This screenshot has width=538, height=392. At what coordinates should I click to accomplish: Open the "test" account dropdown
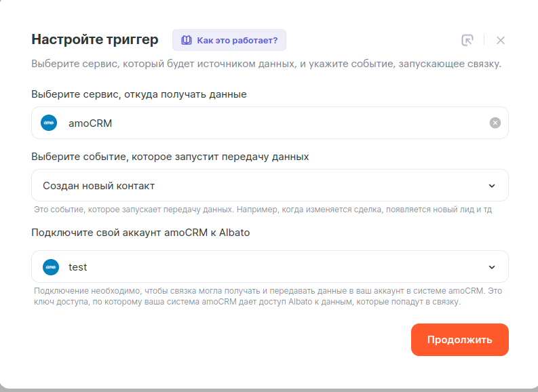[x=258, y=267]
